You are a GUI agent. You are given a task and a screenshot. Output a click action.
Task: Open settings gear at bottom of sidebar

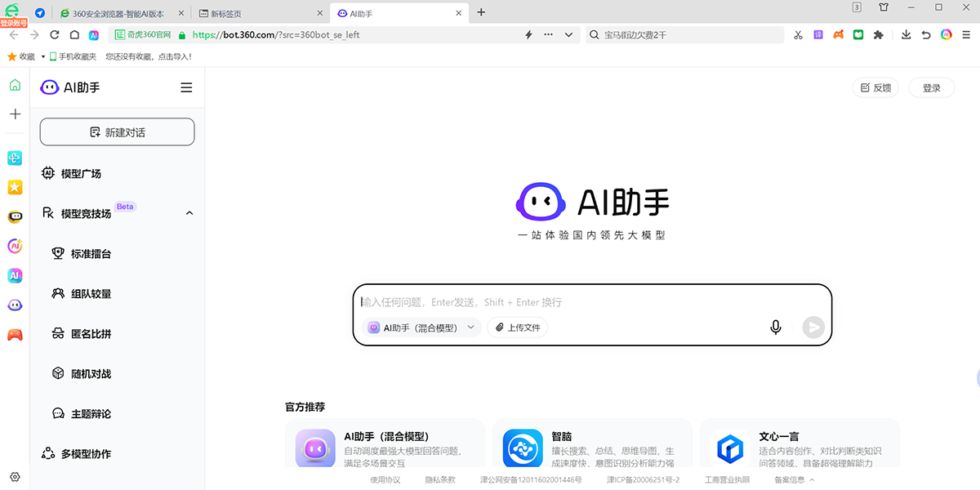click(14, 477)
